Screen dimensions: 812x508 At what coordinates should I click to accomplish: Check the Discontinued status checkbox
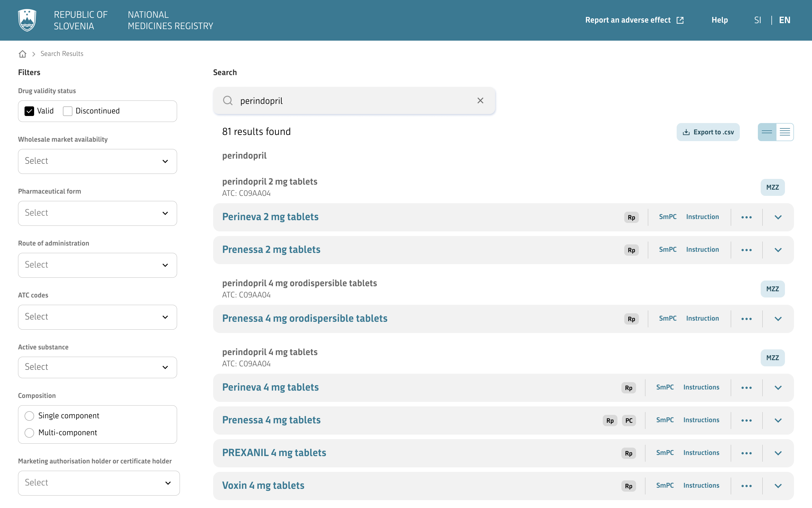click(x=67, y=111)
